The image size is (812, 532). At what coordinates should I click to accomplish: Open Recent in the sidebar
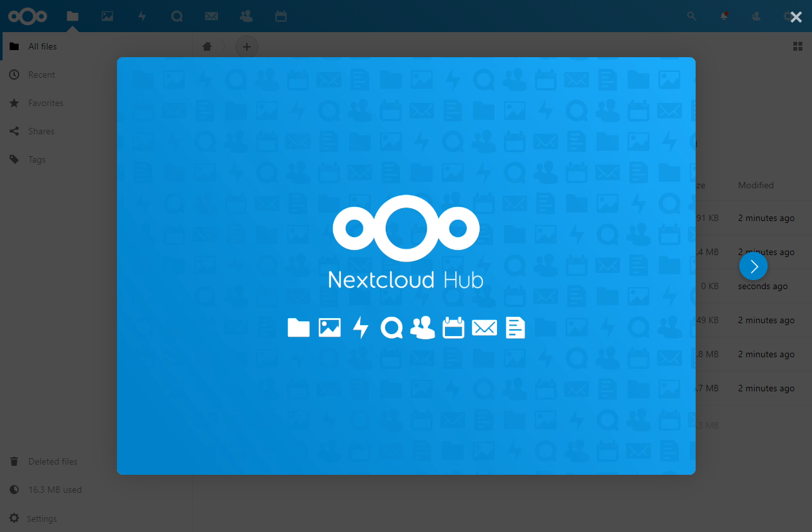click(x=96, y=75)
